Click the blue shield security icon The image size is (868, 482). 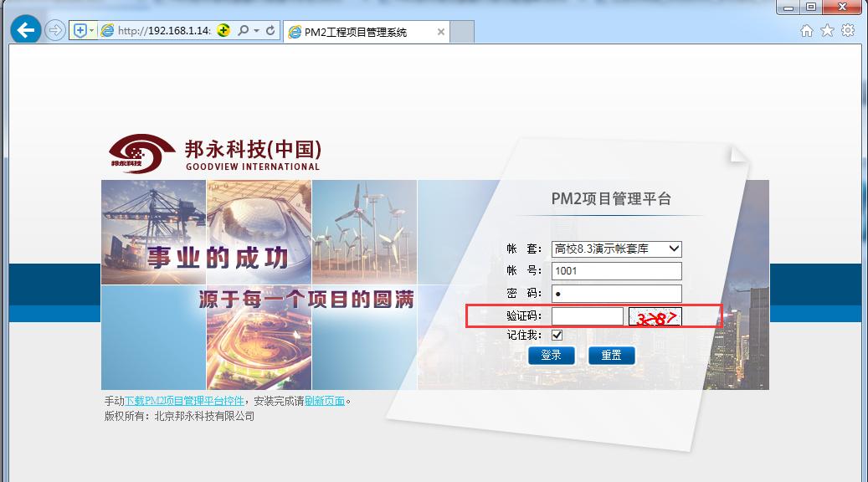tap(80, 31)
